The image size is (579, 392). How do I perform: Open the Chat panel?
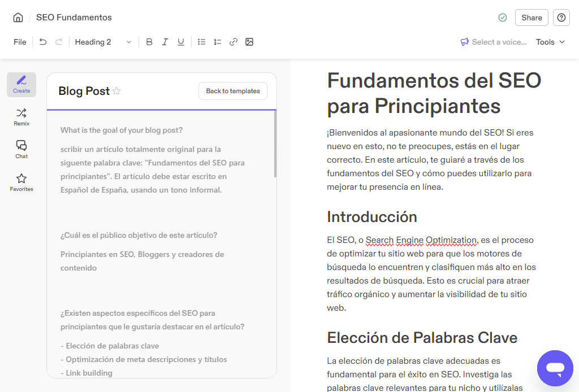21,149
